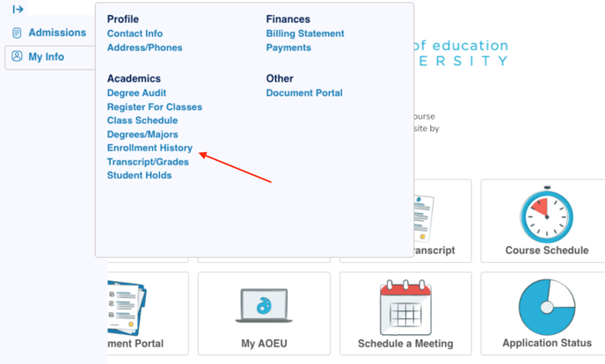The image size is (605, 364).
Task: View Class Schedule under Academics
Action: pos(142,120)
